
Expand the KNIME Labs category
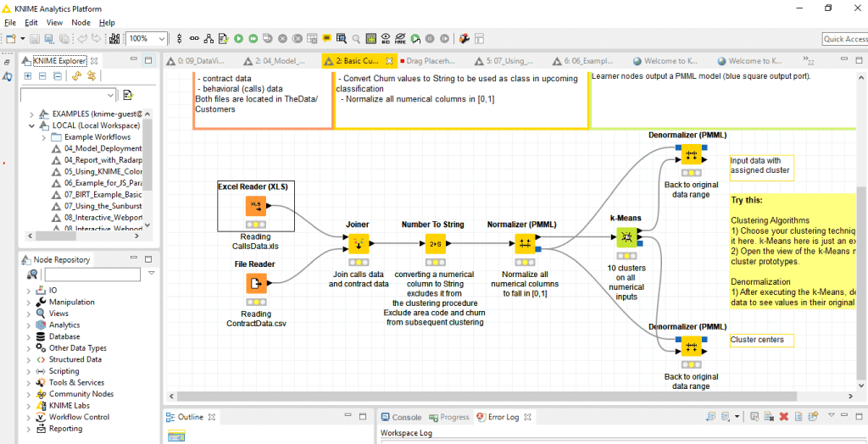click(x=28, y=406)
